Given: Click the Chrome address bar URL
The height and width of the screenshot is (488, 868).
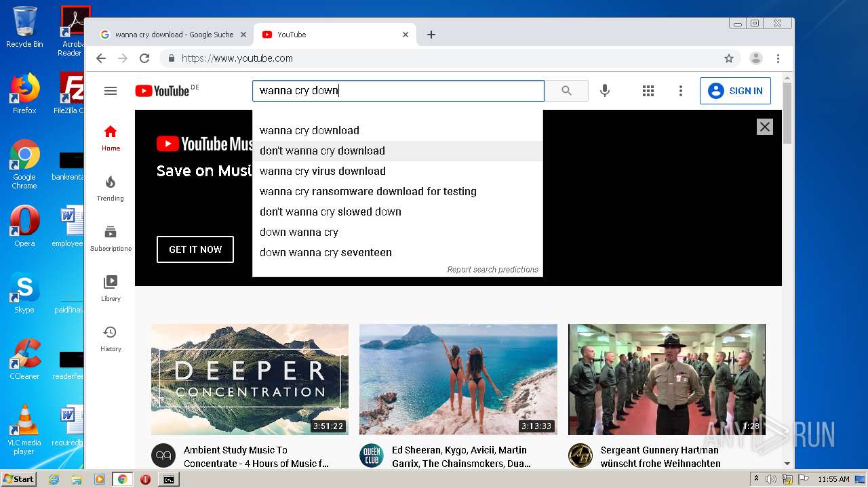Looking at the screenshot, I should 237,58.
